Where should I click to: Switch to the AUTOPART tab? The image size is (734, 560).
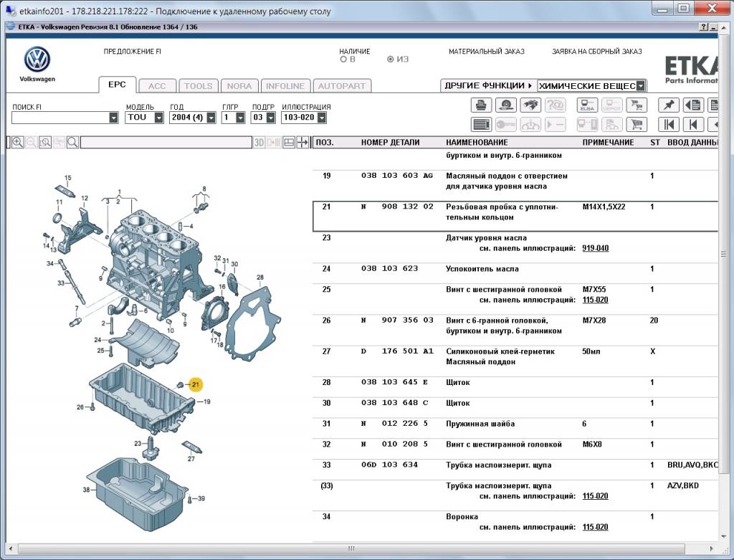point(342,86)
